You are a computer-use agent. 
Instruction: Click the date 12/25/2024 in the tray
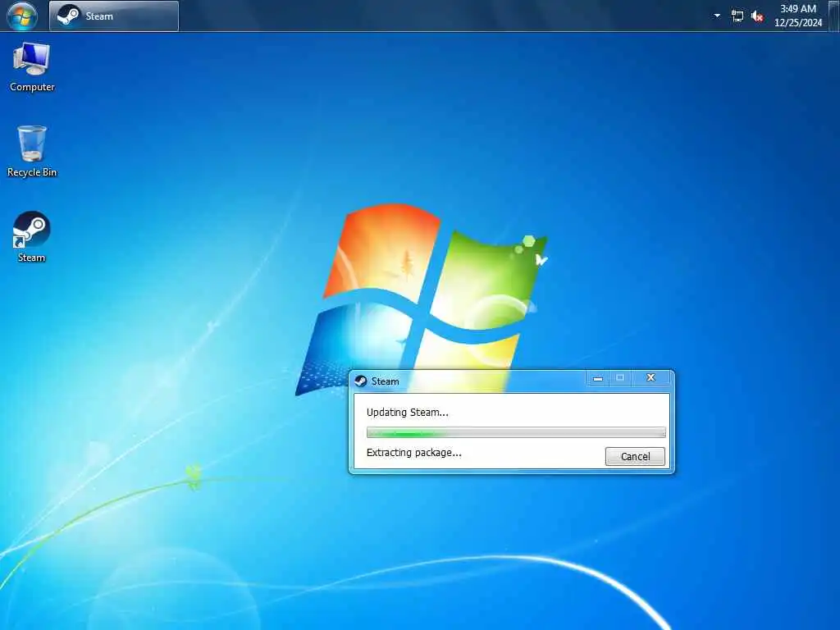pyautogui.click(x=797, y=22)
